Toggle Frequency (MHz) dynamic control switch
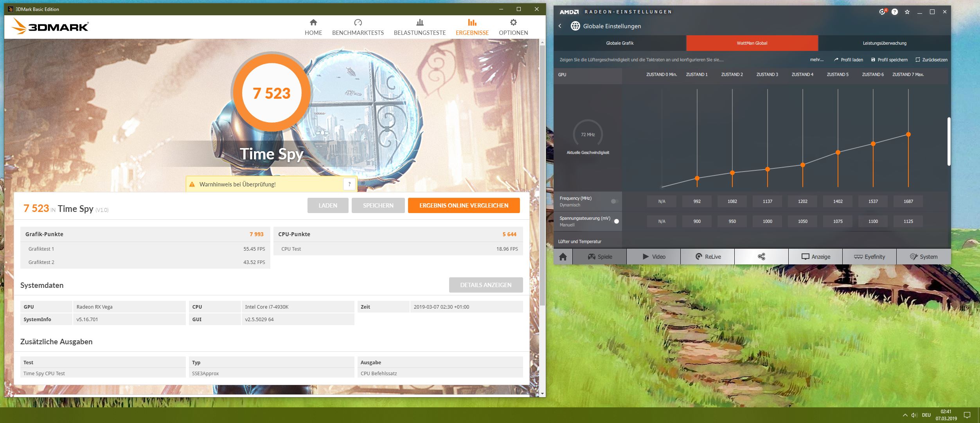Viewport: 980px width, 423px height. [614, 201]
